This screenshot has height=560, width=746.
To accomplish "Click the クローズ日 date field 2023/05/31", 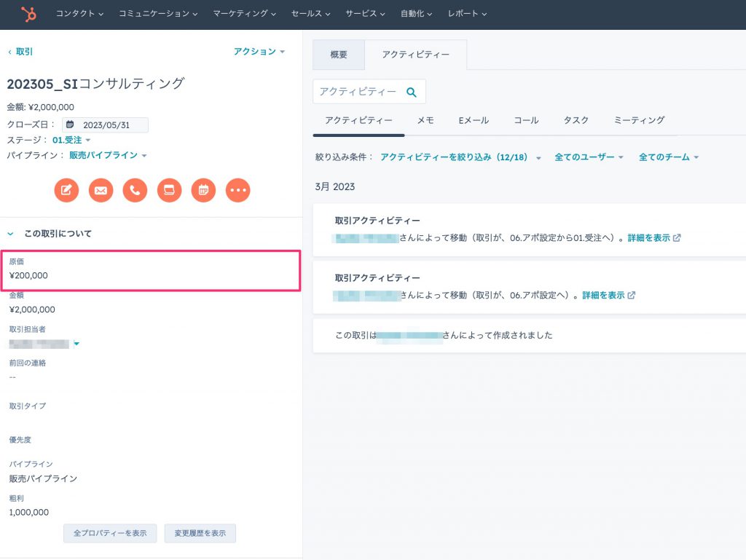I will point(105,125).
